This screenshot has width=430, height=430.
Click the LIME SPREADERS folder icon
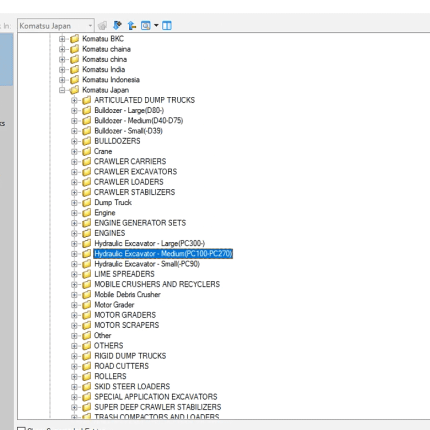[87, 274]
